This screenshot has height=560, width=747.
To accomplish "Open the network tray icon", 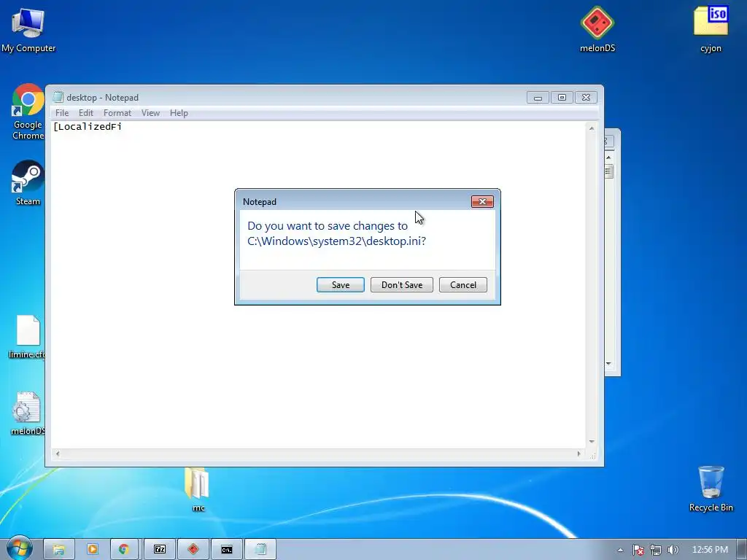I will point(656,550).
